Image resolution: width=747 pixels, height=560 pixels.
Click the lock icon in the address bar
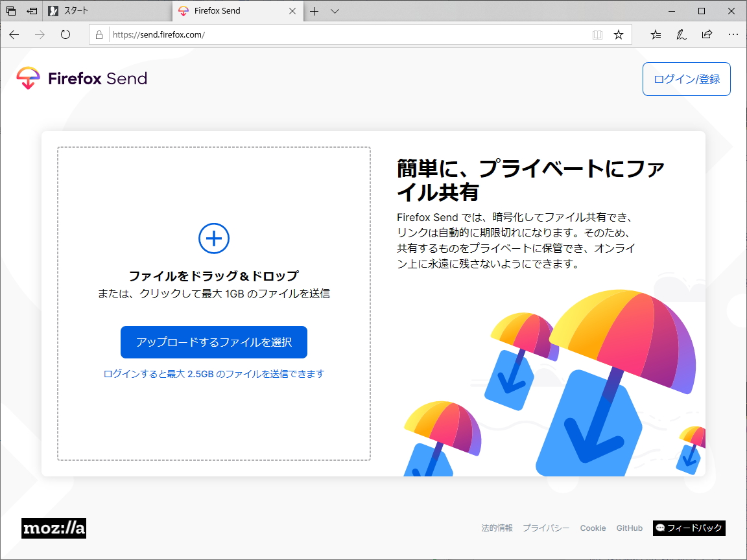[x=98, y=34]
